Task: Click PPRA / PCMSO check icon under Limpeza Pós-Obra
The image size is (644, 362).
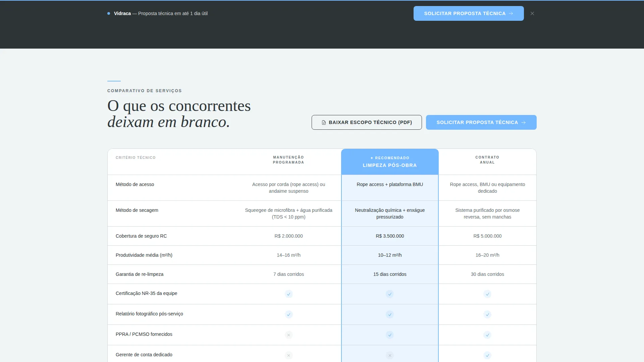Action: pyautogui.click(x=390, y=335)
